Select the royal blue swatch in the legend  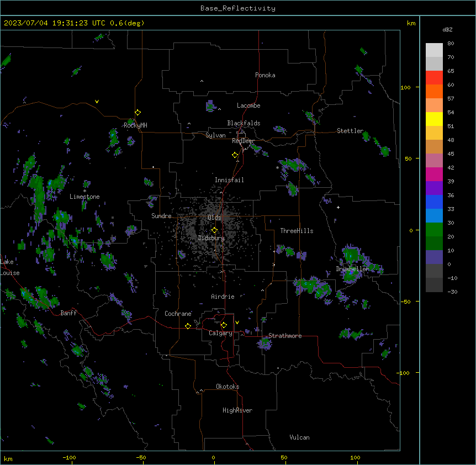click(434, 202)
